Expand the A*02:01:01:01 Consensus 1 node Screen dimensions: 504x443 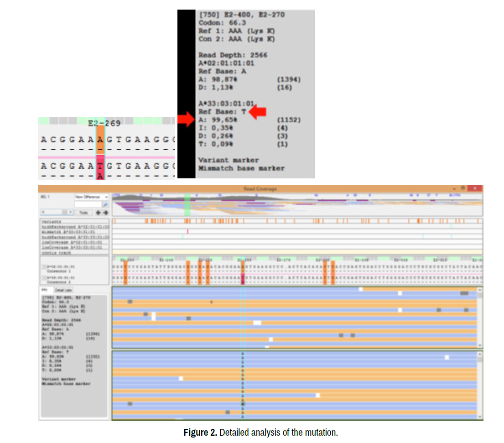point(44,266)
